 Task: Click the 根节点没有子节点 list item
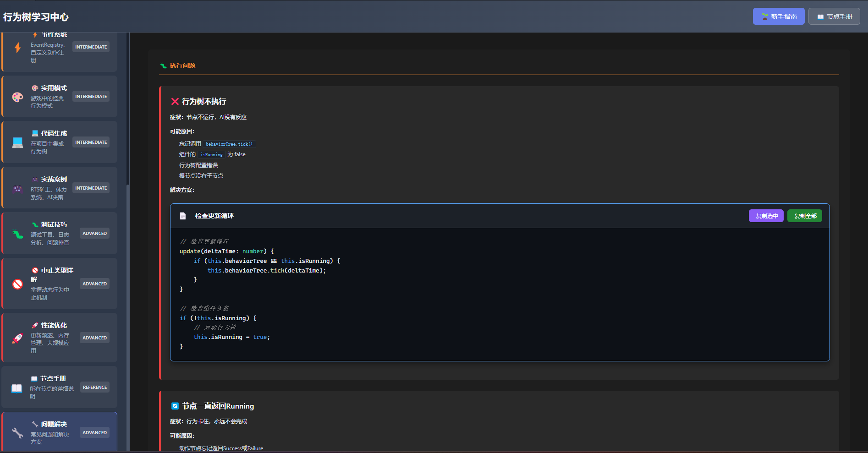[x=201, y=176]
